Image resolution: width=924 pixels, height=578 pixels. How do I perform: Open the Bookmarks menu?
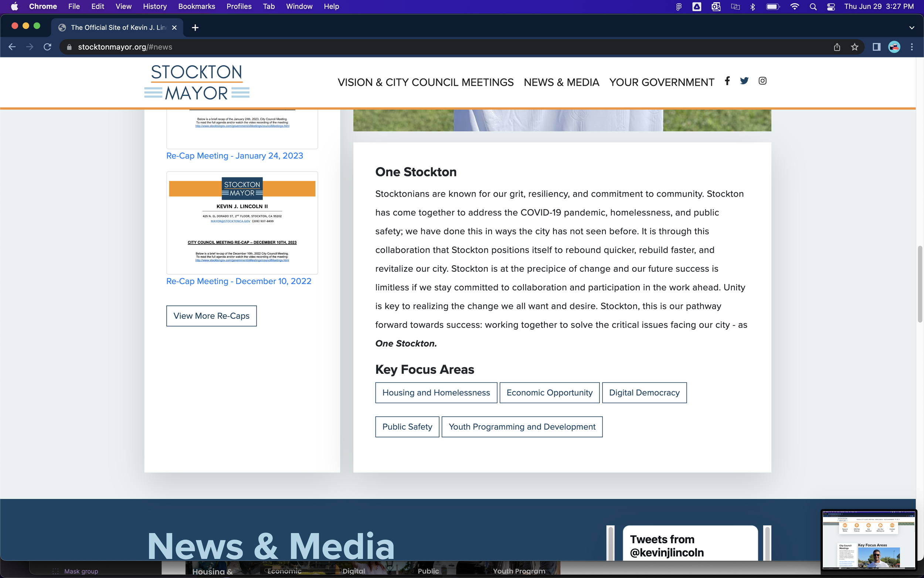pyautogui.click(x=196, y=7)
